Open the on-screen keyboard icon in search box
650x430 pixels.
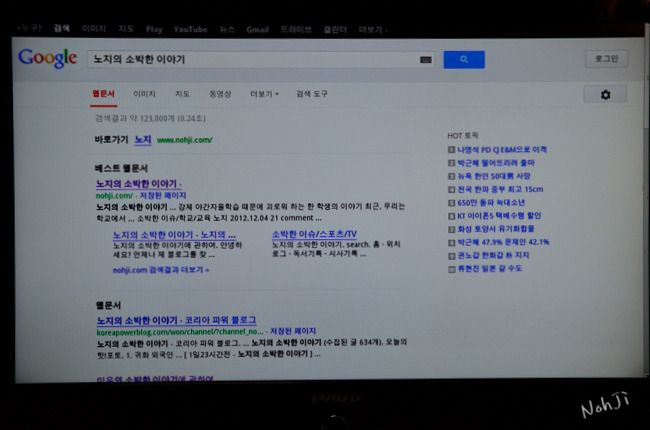click(x=426, y=60)
